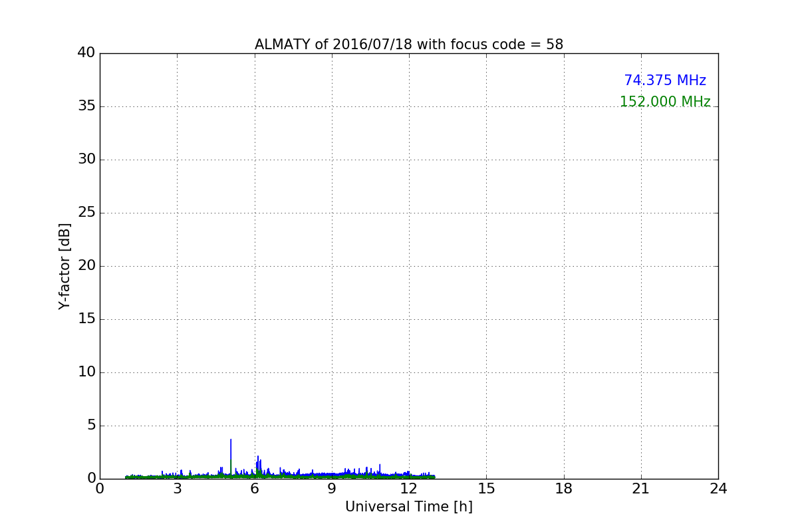
Task: Click the x-axis tick label 24
Action: click(x=718, y=489)
